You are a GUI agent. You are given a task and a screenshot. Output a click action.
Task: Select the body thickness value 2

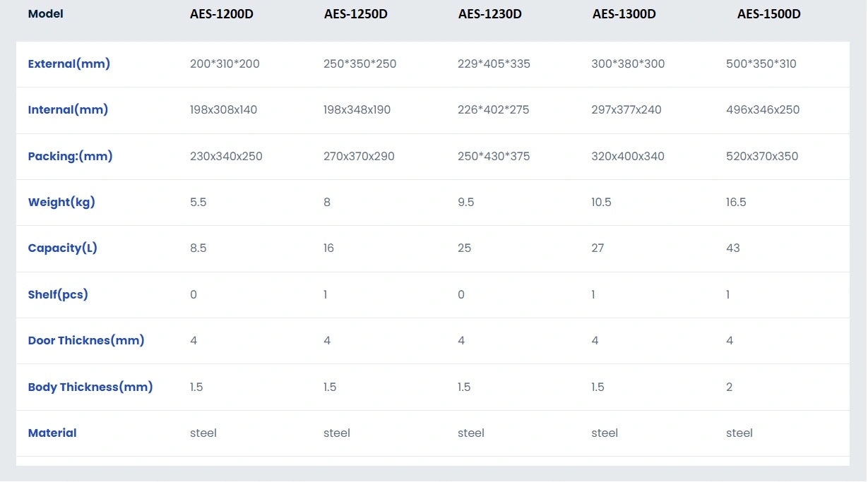[x=730, y=387]
